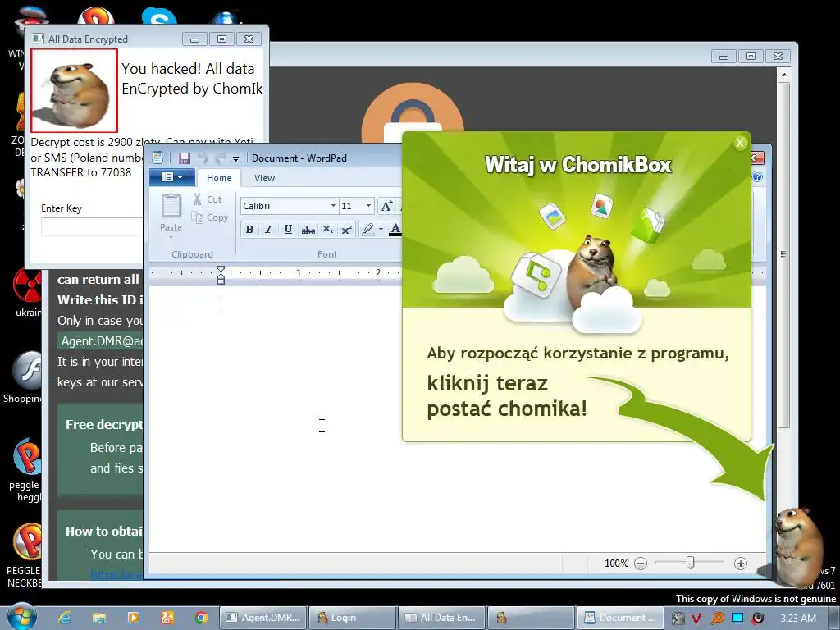The width and height of the screenshot is (840, 630).
Task: Open the Windows Start menu
Action: pyautogui.click(x=22, y=617)
